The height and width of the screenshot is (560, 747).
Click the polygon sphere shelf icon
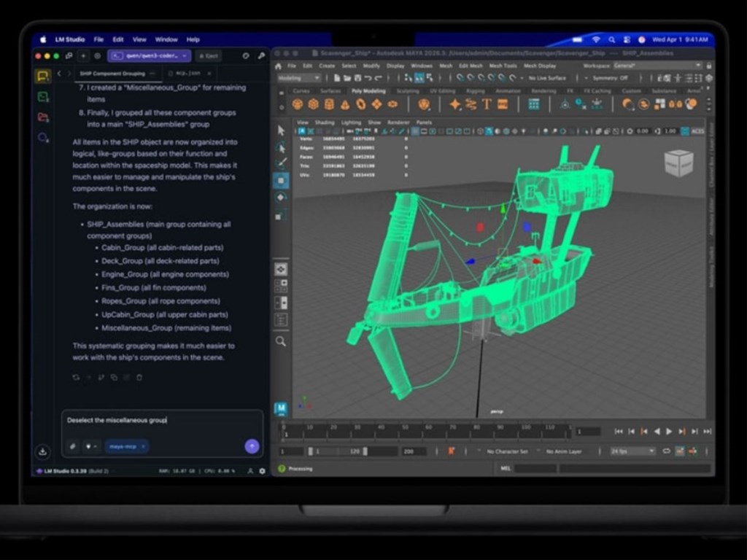click(298, 104)
